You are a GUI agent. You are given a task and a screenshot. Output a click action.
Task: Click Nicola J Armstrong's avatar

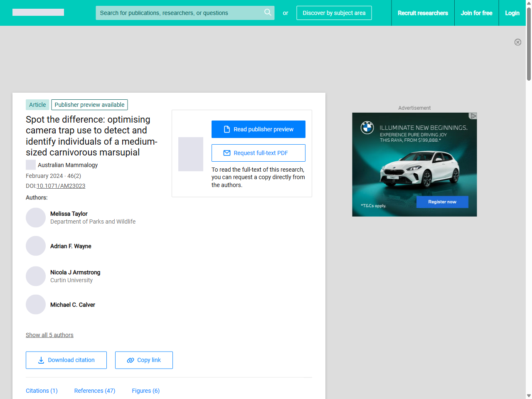coord(36,276)
